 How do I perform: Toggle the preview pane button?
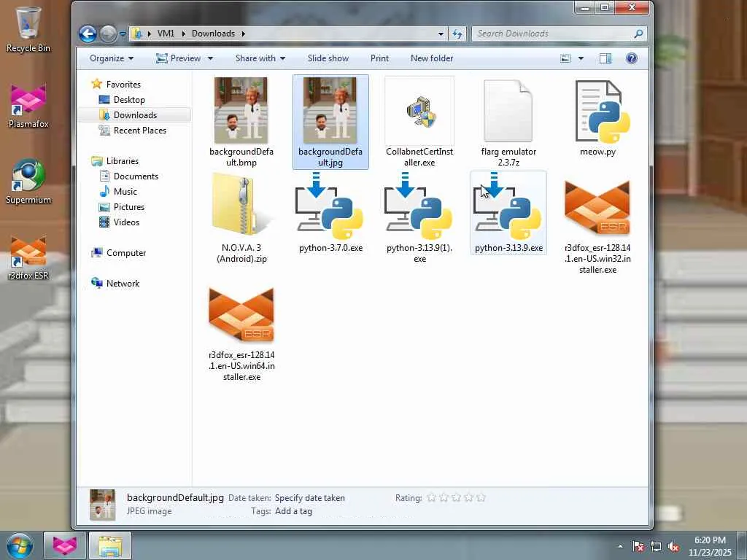click(605, 58)
